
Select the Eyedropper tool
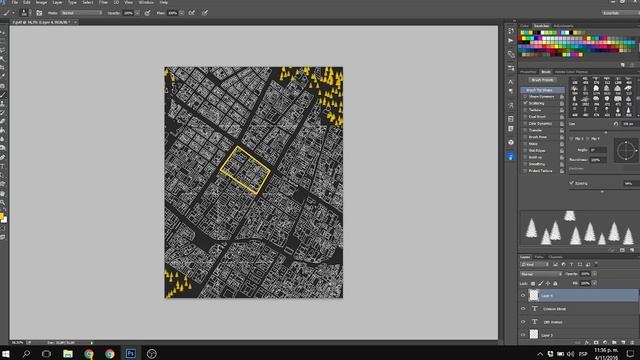coord(3,77)
